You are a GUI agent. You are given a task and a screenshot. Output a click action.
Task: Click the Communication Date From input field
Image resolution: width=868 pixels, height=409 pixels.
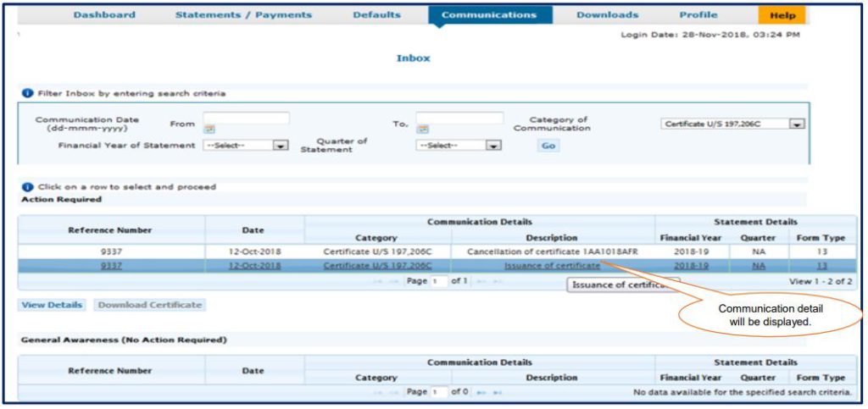(247, 118)
